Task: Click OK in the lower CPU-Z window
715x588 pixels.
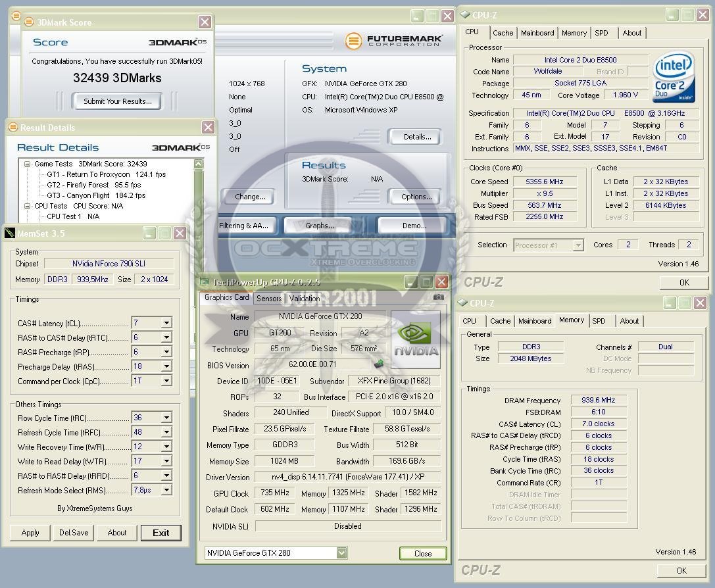Action: (x=681, y=570)
